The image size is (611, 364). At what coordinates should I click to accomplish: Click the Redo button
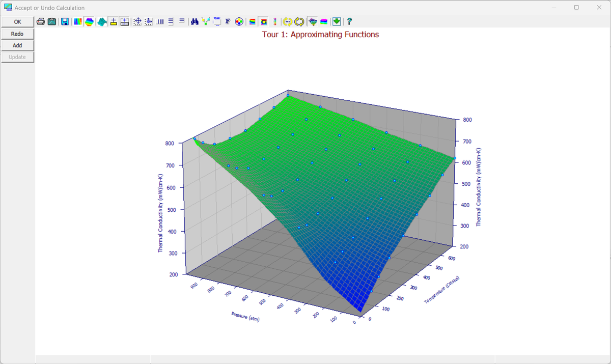point(17,34)
